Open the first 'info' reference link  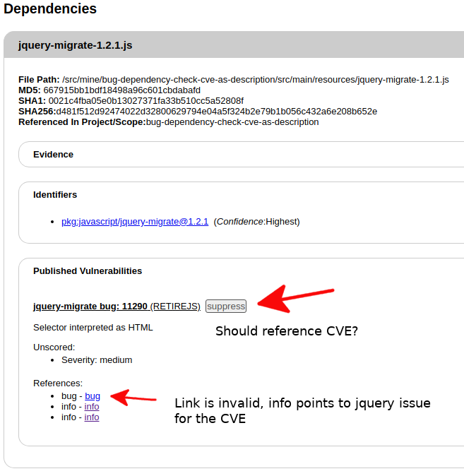92,407
